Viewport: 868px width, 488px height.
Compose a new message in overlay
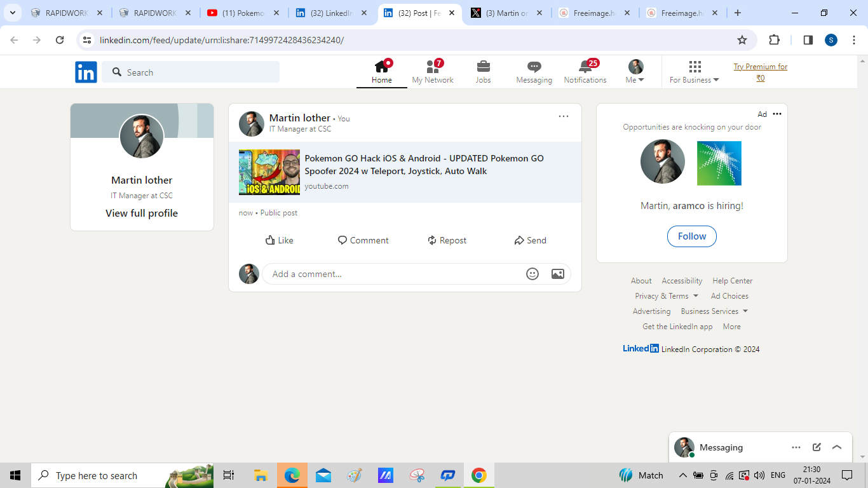point(817,447)
